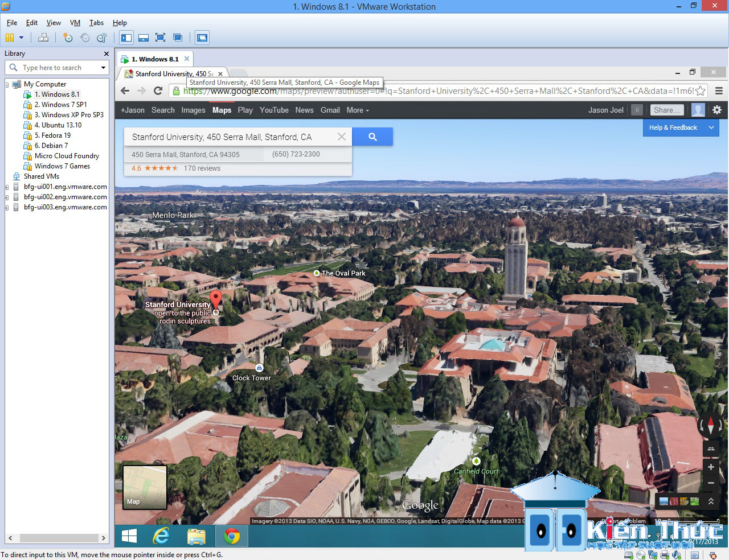Expand the bfg-ui003.eng.vmware.com node

pyautogui.click(x=7, y=207)
